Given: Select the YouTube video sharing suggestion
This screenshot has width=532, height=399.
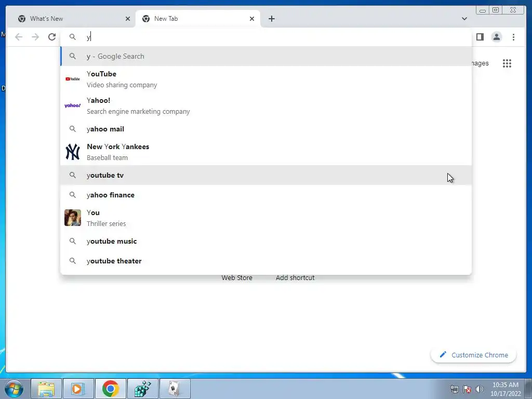Looking at the screenshot, I should tap(266, 79).
